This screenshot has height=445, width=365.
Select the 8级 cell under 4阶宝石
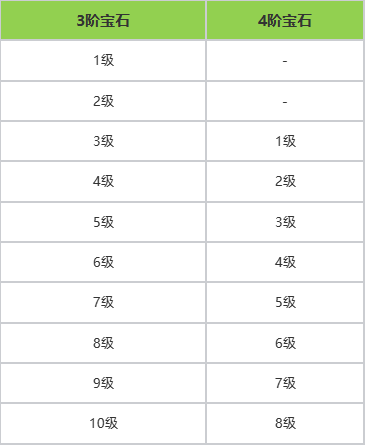285,423
